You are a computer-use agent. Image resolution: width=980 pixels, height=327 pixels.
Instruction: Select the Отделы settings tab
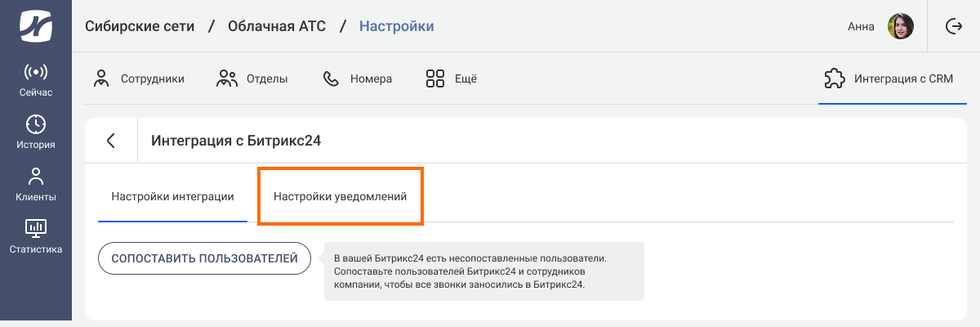252,79
